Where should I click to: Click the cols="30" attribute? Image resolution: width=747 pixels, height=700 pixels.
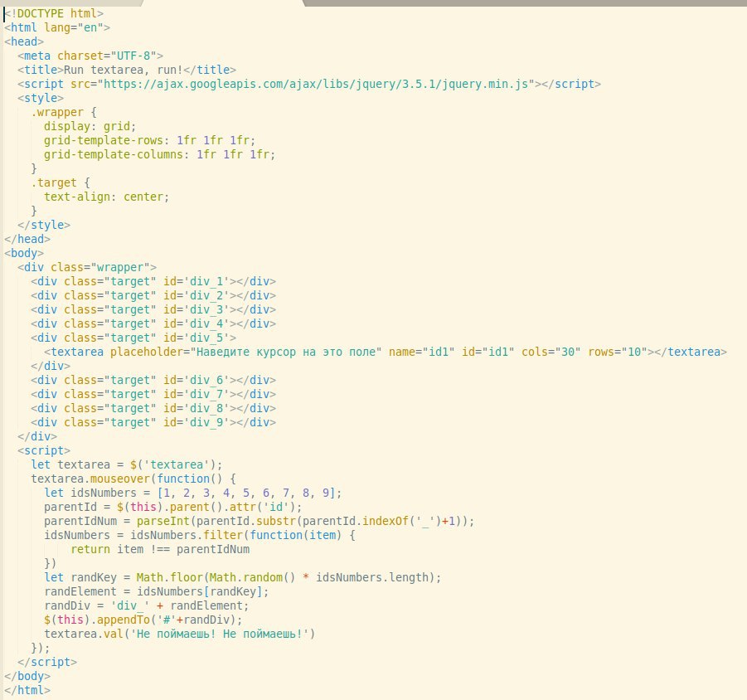(551, 352)
